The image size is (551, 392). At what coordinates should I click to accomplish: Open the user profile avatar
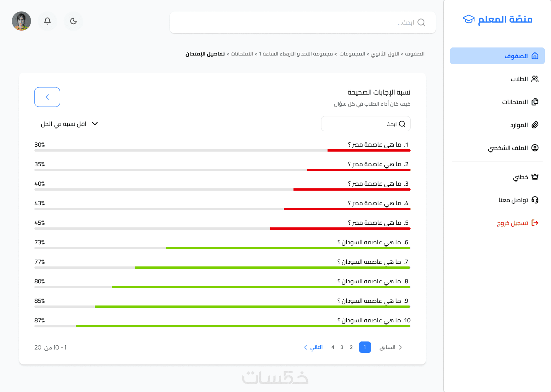[x=21, y=21]
